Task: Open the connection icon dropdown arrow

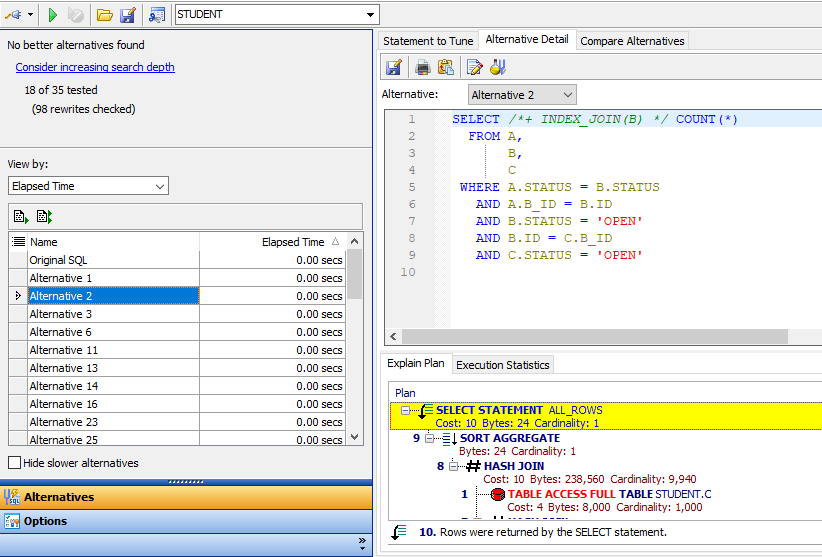Action: coord(30,15)
